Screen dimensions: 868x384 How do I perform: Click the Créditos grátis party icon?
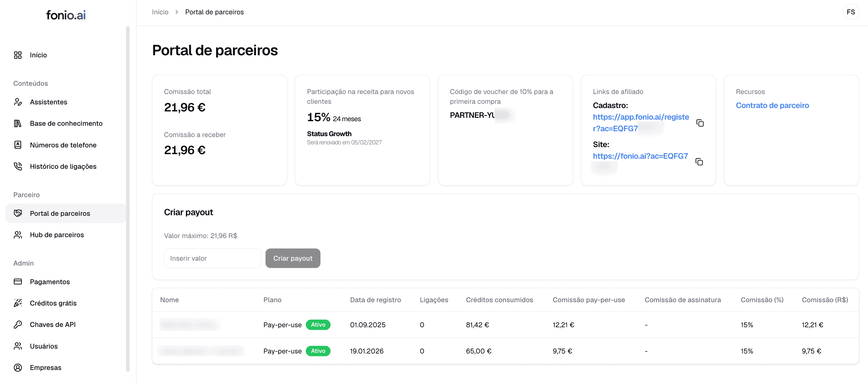click(x=18, y=303)
